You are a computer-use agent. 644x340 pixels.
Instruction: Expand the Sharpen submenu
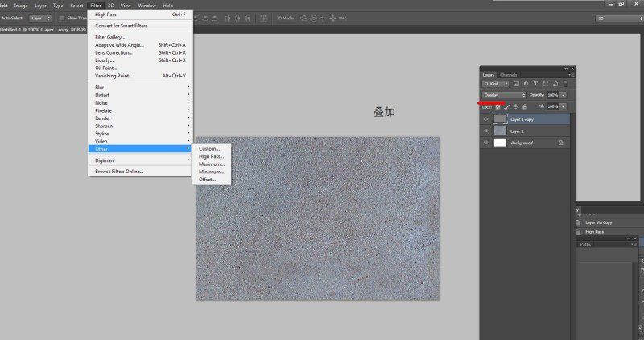140,126
